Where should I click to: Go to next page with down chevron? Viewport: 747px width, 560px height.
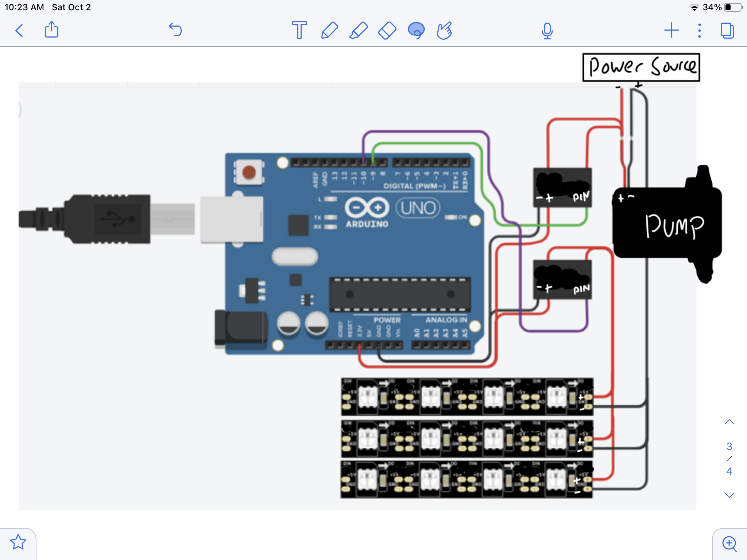coord(729,495)
